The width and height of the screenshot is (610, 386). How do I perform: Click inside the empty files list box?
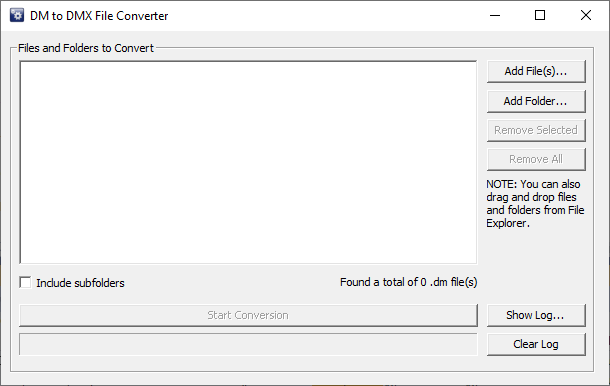[248, 162]
